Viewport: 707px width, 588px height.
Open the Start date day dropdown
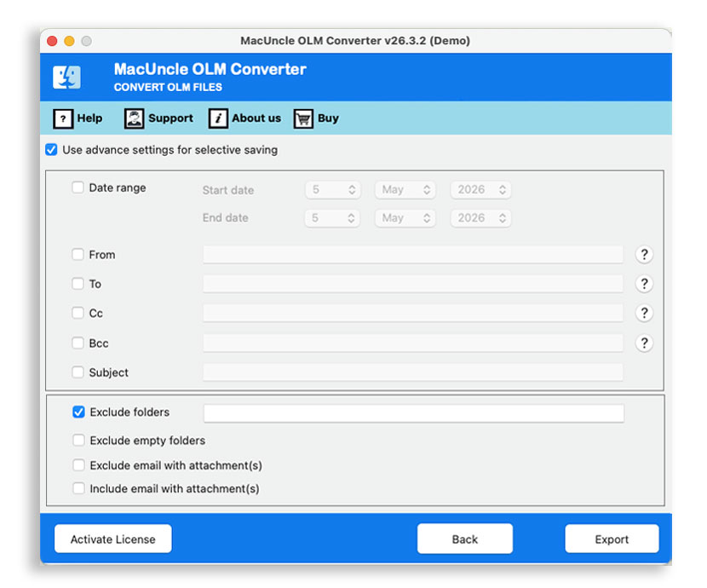333,190
